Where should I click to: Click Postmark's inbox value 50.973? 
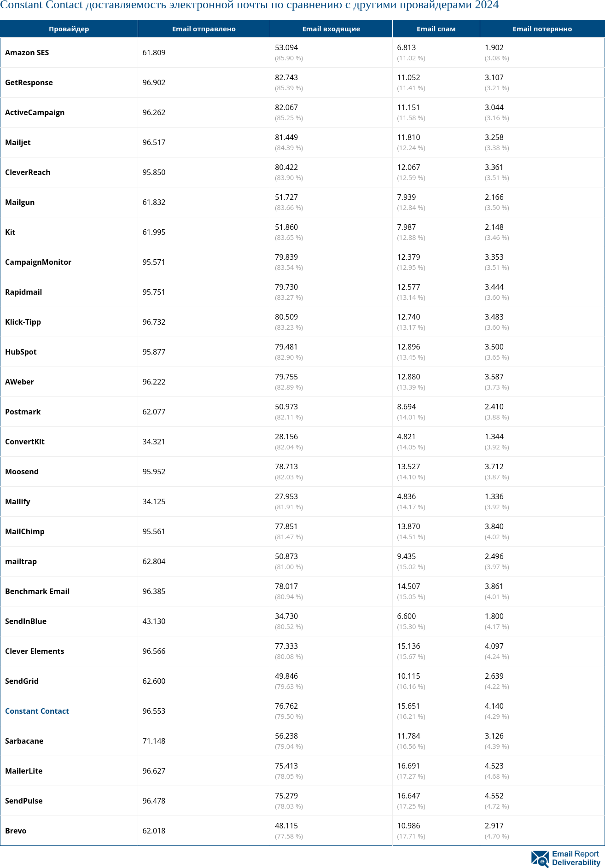[286, 407]
